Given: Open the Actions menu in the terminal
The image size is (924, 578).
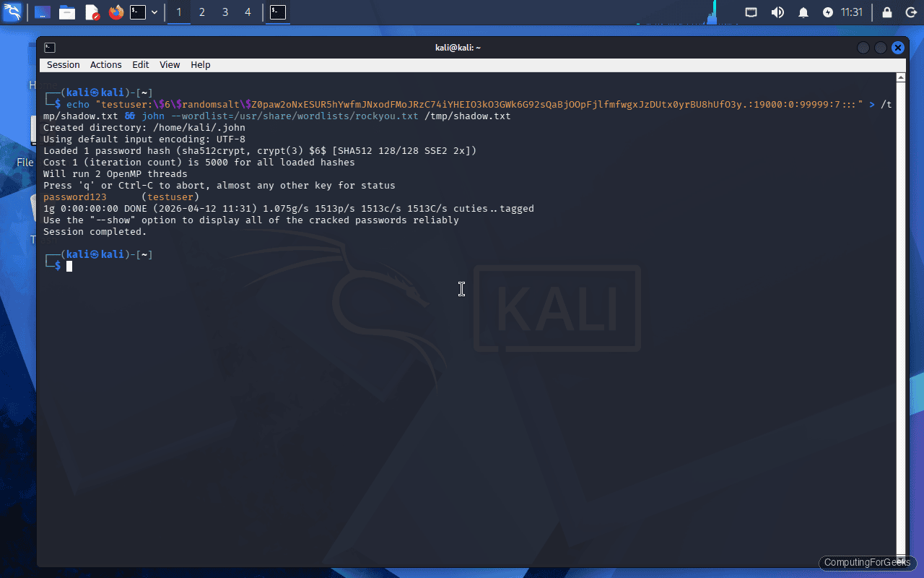Looking at the screenshot, I should [x=105, y=65].
